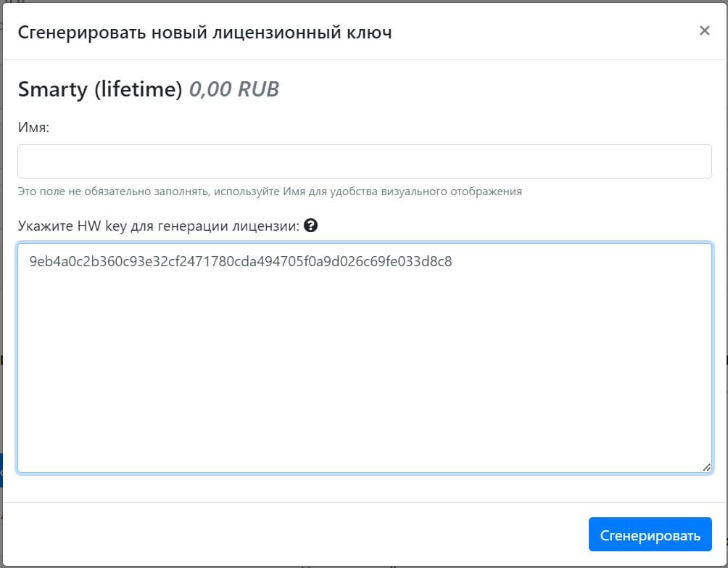Viewport: 728px width, 568px height.
Task: Click the blank middle of the HW key textarea
Action: click(x=365, y=362)
